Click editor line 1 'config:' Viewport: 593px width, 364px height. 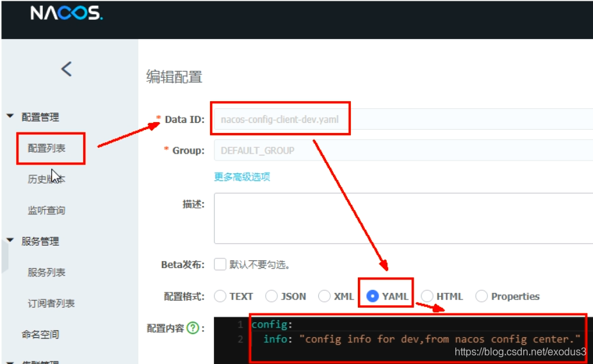[272, 324]
